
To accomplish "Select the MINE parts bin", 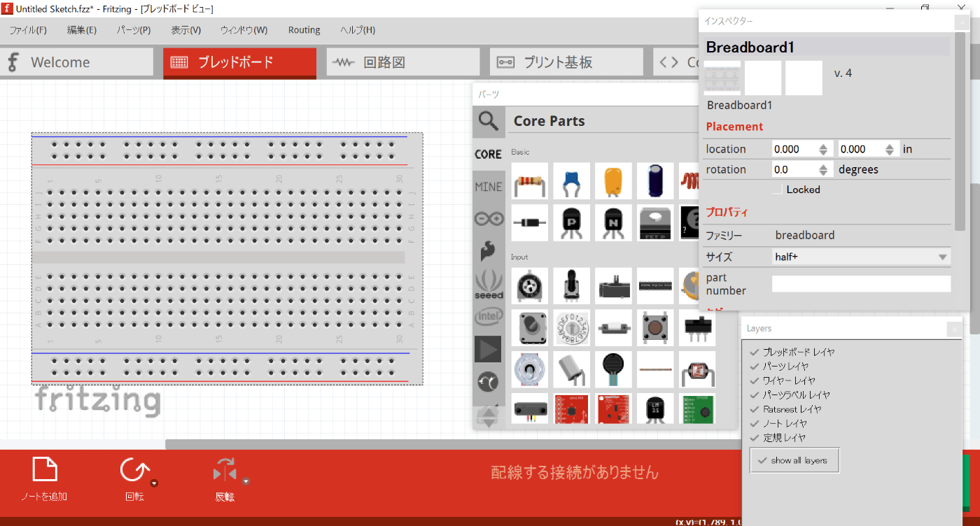I will tap(489, 187).
